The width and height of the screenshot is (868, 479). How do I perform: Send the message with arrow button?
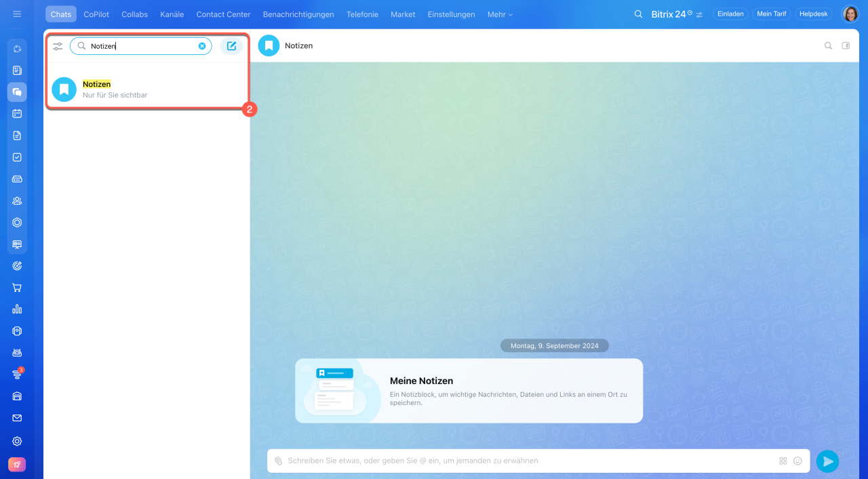(827, 461)
